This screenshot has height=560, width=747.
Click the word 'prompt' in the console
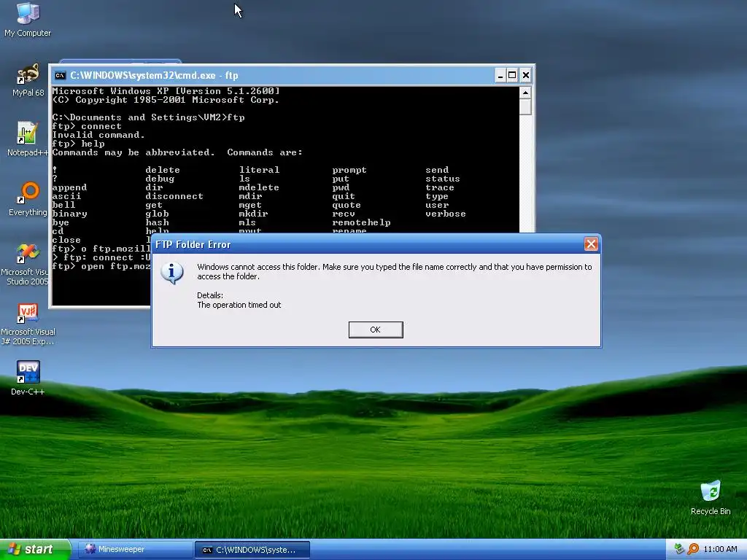(x=349, y=170)
